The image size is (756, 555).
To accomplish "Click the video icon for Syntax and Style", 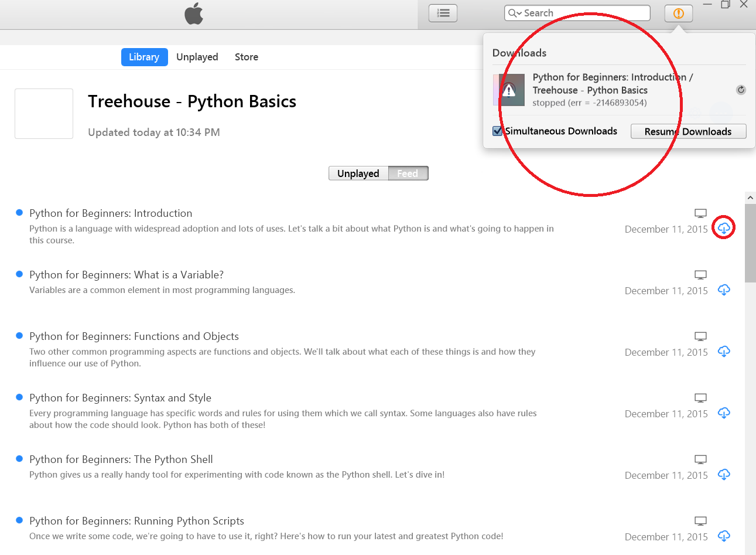I will tap(700, 398).
